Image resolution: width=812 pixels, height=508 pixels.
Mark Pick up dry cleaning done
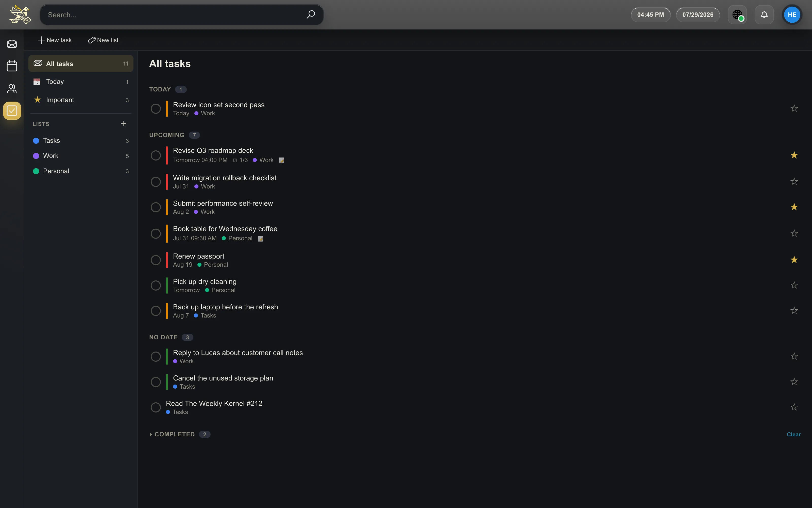[156, 285]
